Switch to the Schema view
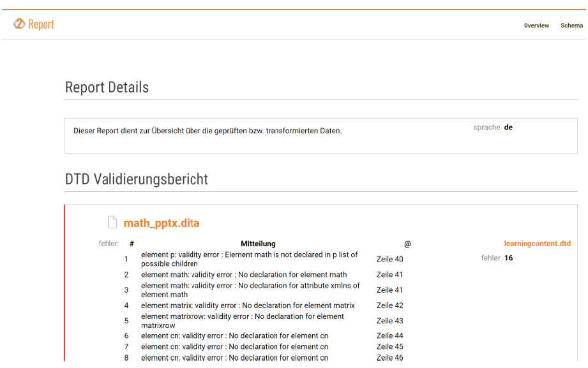 (571, 26)
